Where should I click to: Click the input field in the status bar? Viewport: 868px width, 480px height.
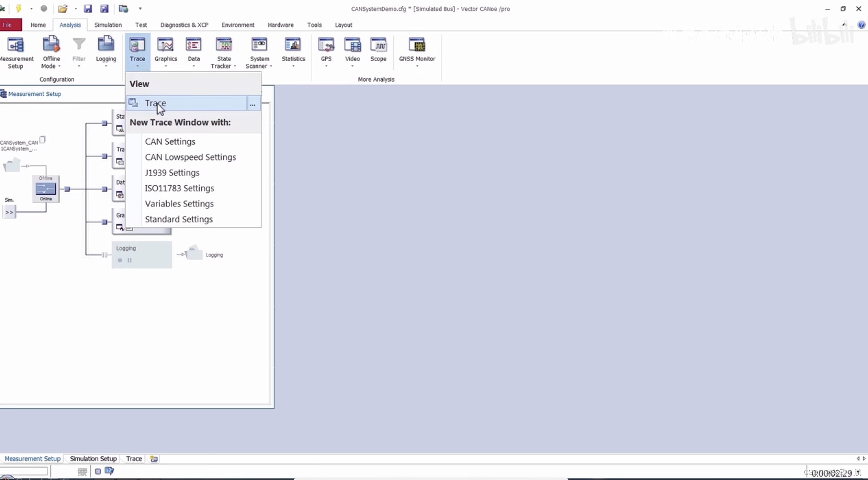[x=24, y=471]
